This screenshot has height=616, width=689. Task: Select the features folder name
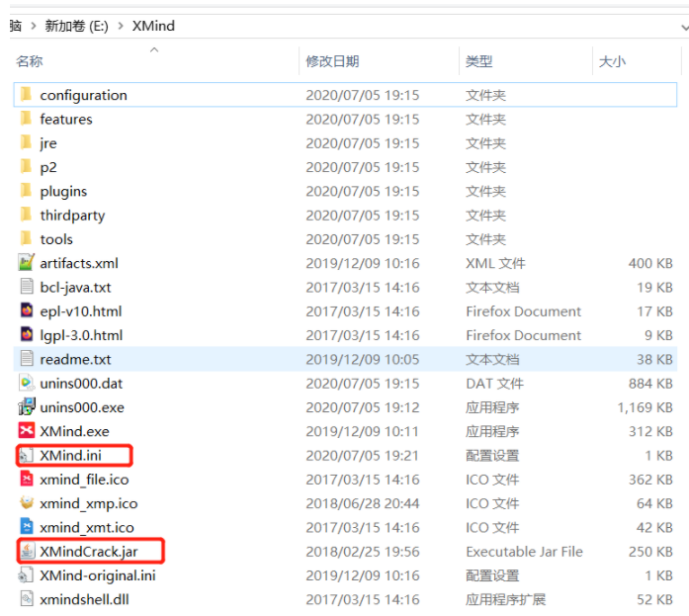click(x=66, y=119)
